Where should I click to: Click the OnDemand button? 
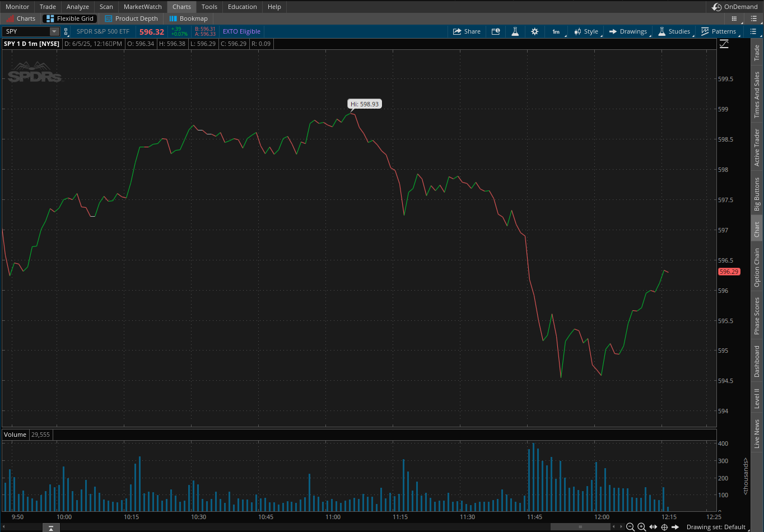[735, 7]
